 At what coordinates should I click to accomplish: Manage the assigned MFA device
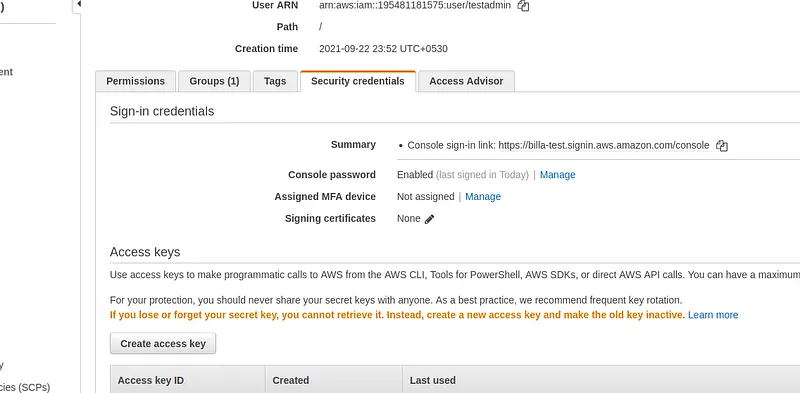pos(483,196)
